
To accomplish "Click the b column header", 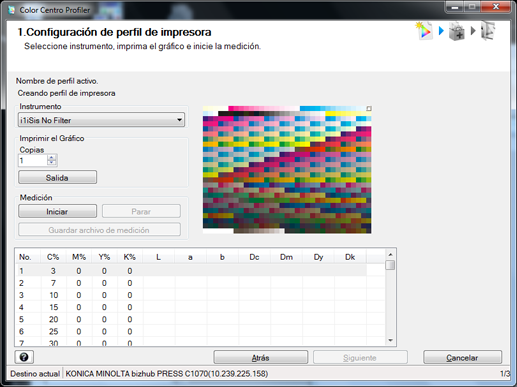I will pos(222,257).
